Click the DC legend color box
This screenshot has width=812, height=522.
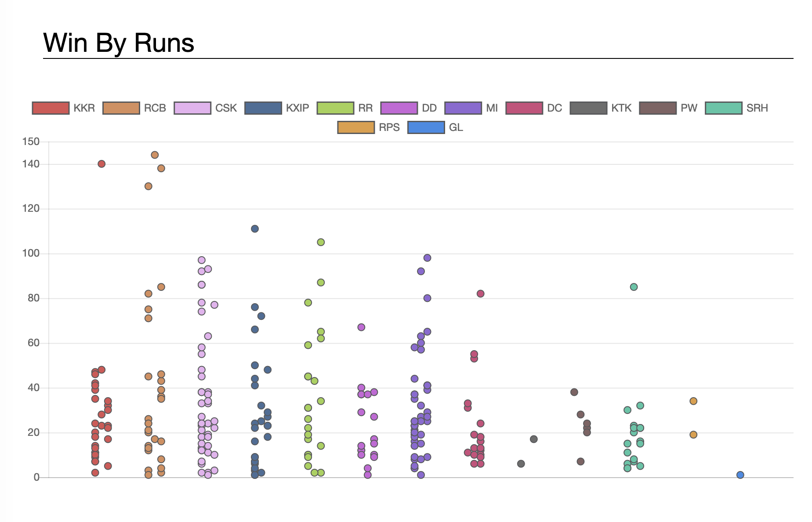[524, 108]
